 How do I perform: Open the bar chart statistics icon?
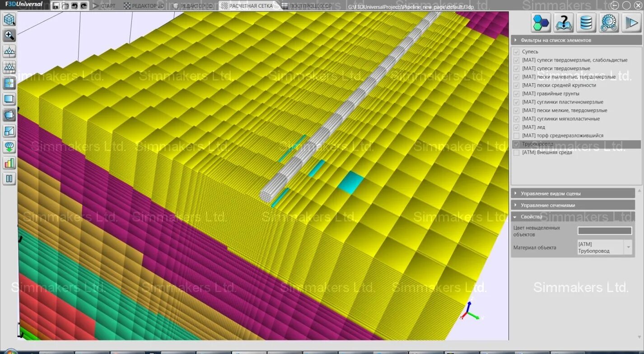(9, 163)
